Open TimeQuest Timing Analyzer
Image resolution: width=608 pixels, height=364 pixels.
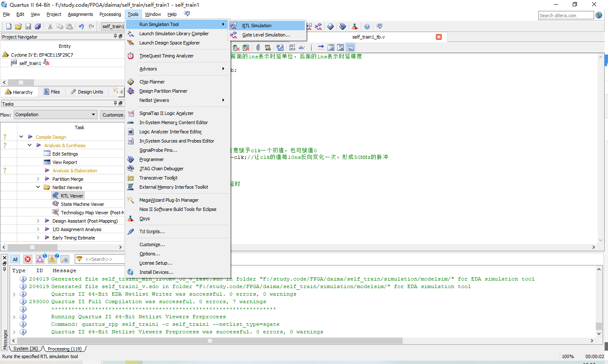pos(178,56)
